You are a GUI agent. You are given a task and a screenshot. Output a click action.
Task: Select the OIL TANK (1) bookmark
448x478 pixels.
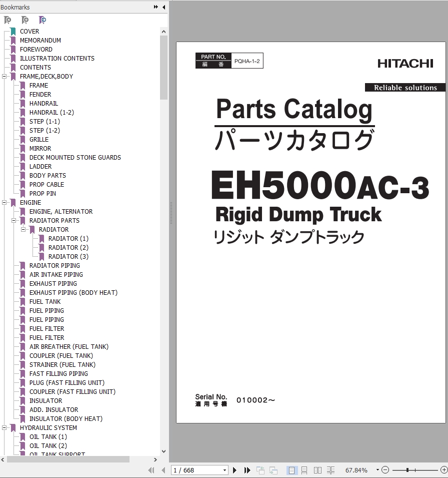click(x=48, y=437)
